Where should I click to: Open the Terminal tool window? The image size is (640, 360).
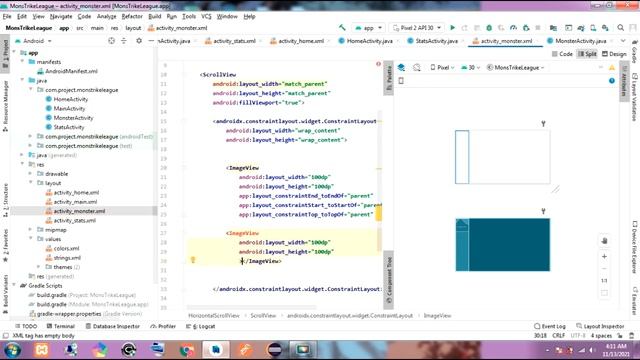[x=61, y=326]
